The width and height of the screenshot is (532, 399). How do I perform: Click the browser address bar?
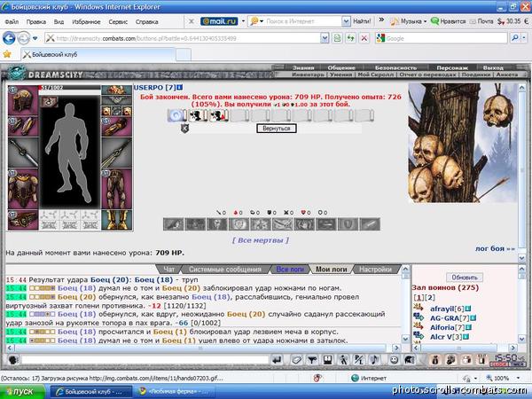click(184, 38)
